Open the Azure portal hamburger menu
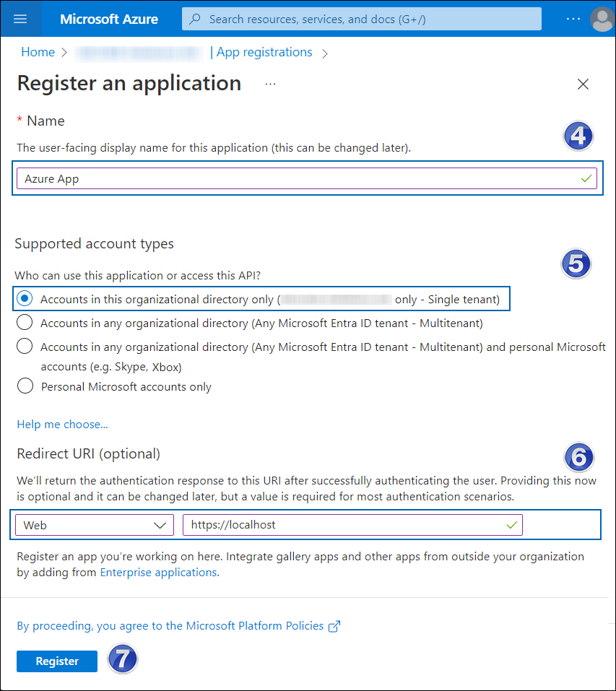Viewport: 616px width, 691px height. click(21, 19)
